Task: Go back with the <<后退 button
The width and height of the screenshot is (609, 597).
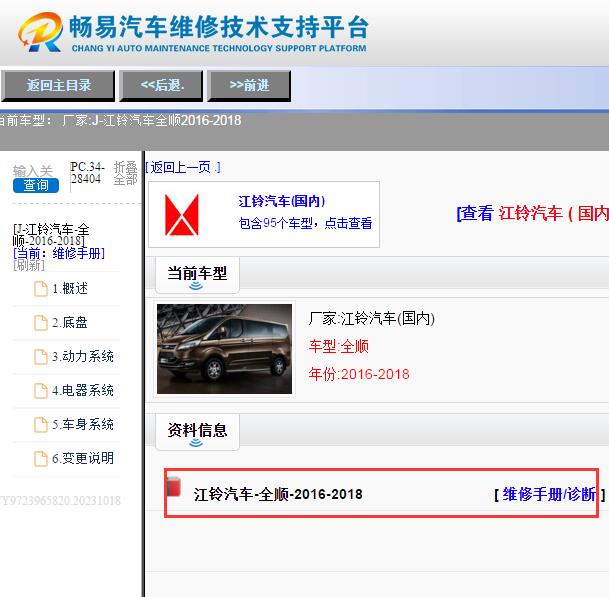Action: pos(161,85)
